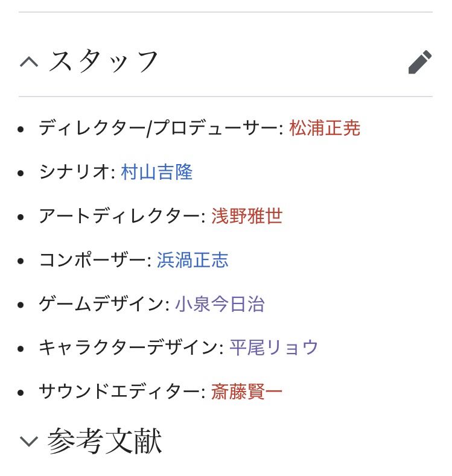Tap the 参考文献 heading title

point(105,441)
